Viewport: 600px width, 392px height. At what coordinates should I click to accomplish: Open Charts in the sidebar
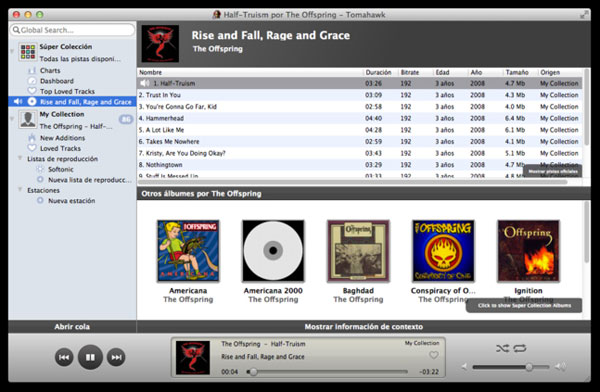(50, 70)
